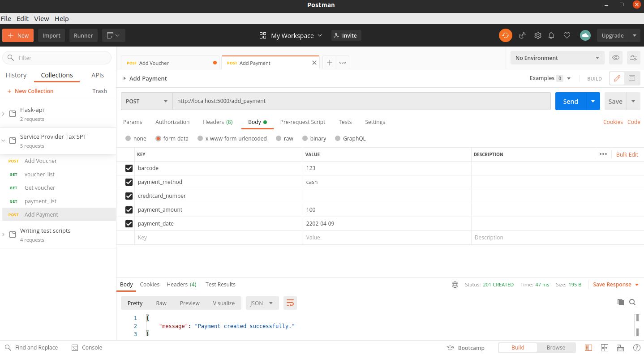Open the notifications bell icon

[551, 35]
